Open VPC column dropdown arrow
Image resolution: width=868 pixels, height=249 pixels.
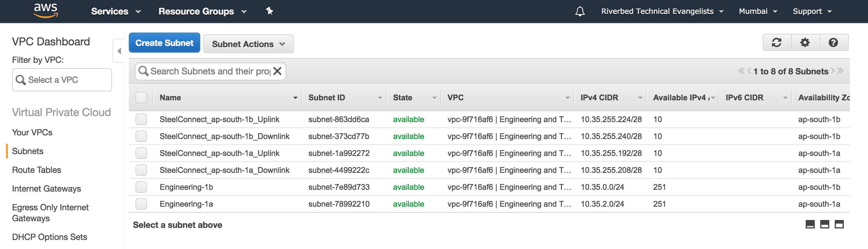567,98
